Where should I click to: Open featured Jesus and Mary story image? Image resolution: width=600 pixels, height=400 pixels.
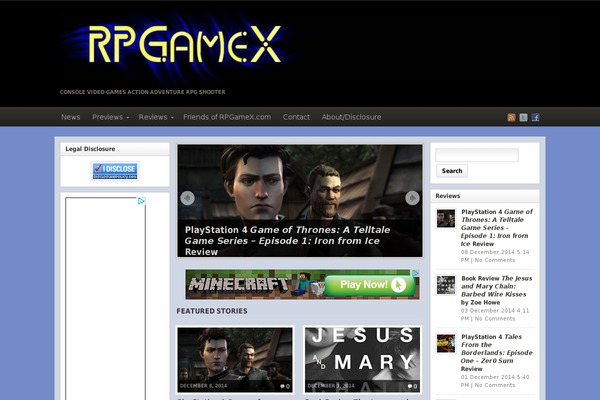[x=362, y=360]
